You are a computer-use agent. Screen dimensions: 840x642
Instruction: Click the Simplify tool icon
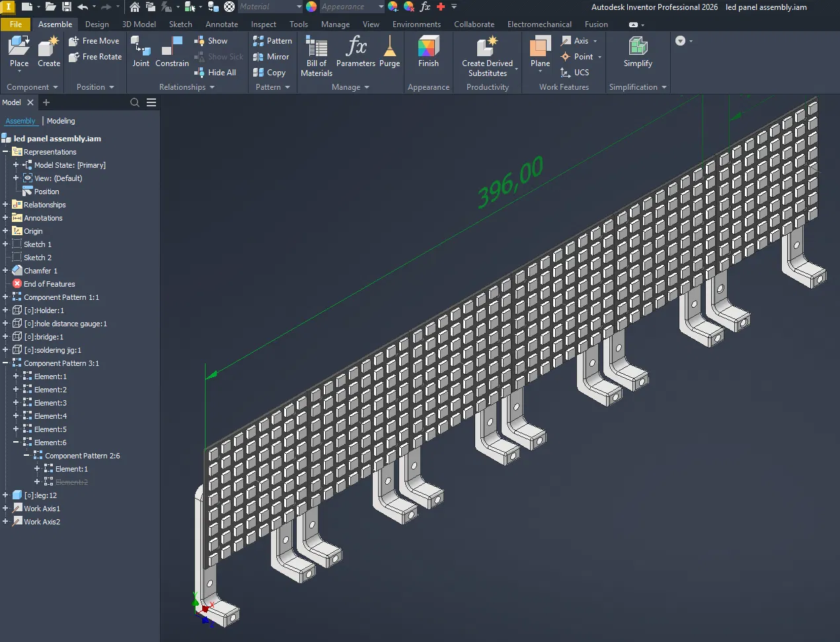[637, 48]
